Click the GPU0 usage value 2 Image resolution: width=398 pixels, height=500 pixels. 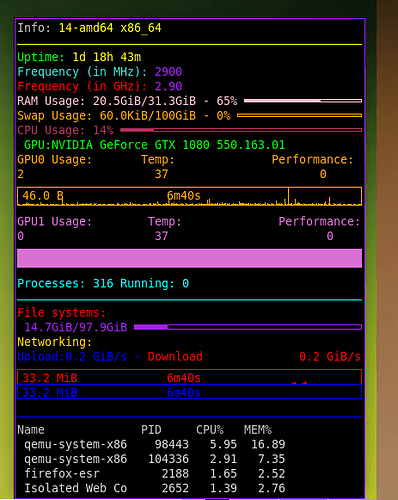[21, 174]
